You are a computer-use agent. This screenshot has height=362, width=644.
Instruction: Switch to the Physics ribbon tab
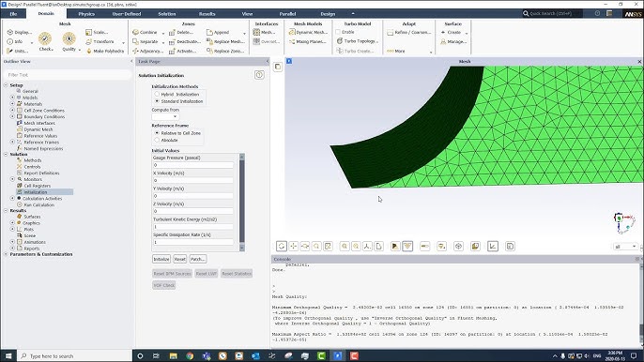click(86, 13)
